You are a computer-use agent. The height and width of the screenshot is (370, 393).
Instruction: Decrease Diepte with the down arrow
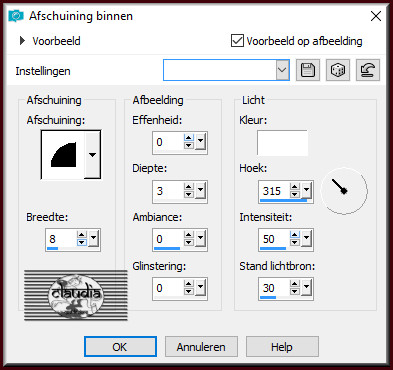(189, 195)
